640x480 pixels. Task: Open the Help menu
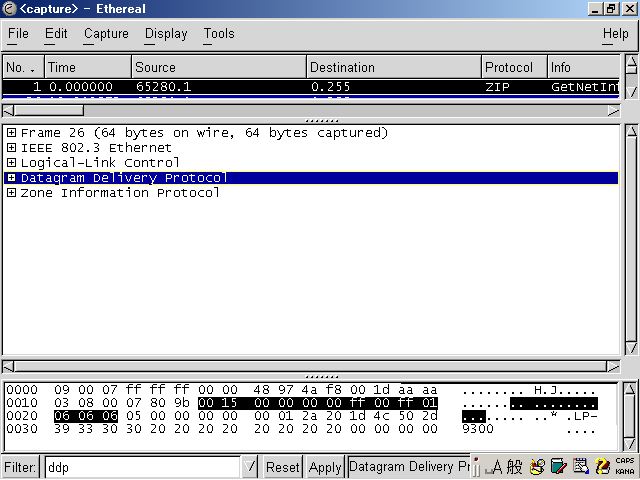click(x=616, y=33)
